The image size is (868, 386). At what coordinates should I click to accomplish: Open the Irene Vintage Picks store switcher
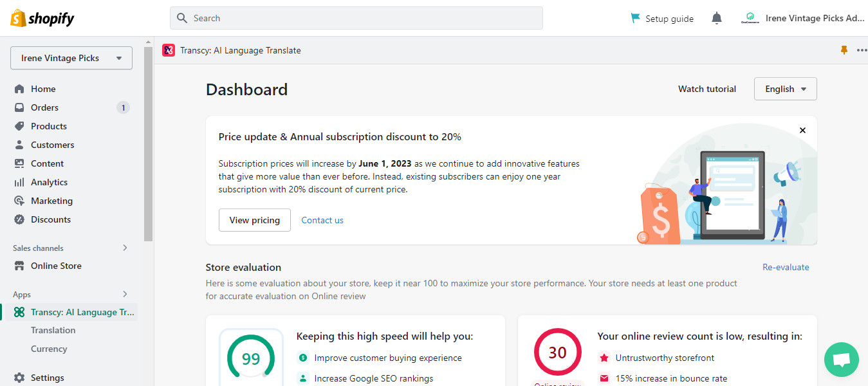pos(71,58)
